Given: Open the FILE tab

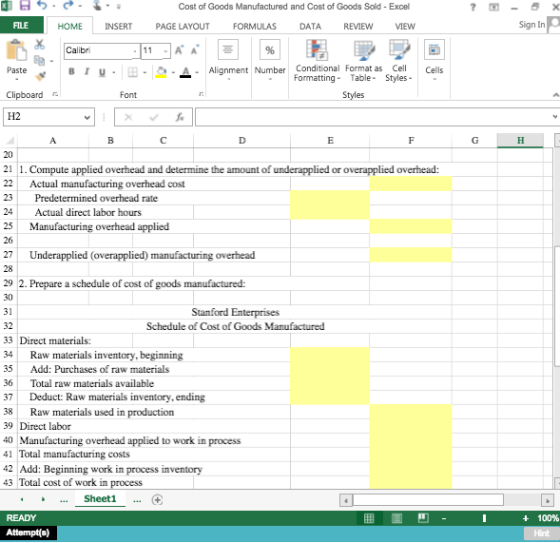Looking at the screenshot, I should click(x=21, y=26).
